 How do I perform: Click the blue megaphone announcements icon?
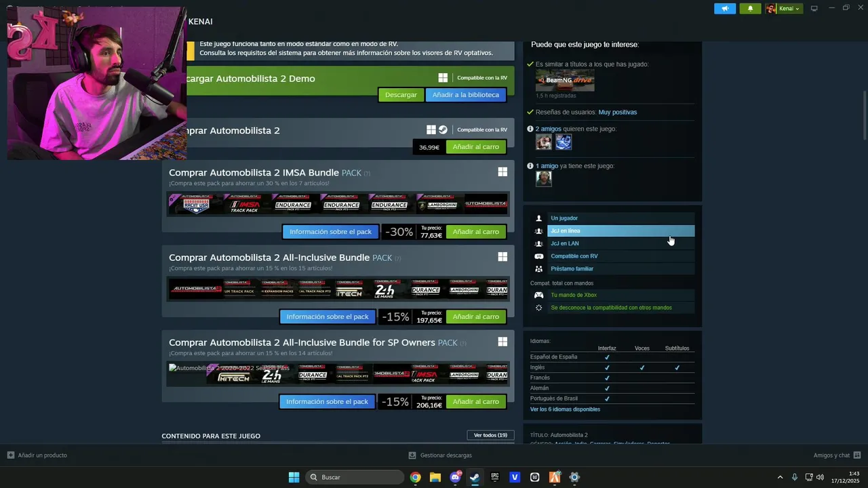click(x=725, y=9)
